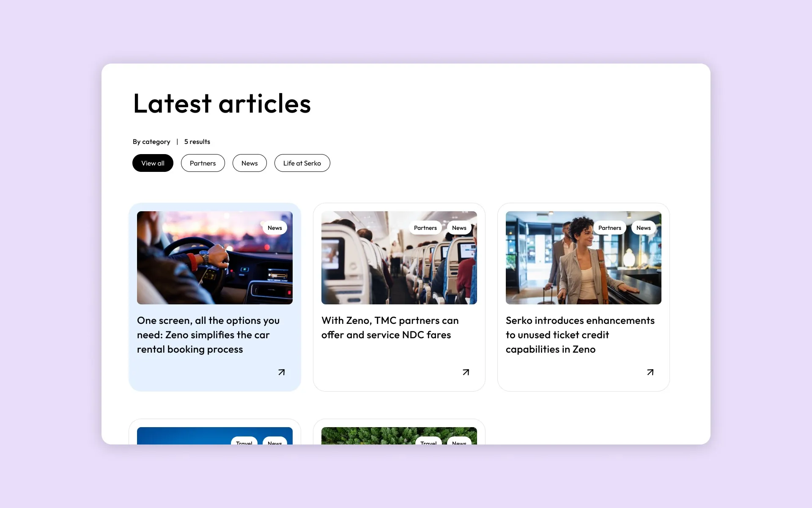
Task: Open 'Serko introduces enhancements' article title
Action: point(579,335)
